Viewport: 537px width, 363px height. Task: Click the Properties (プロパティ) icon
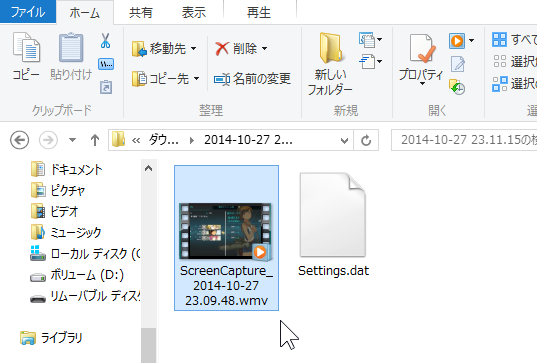(x=422, y=48)
